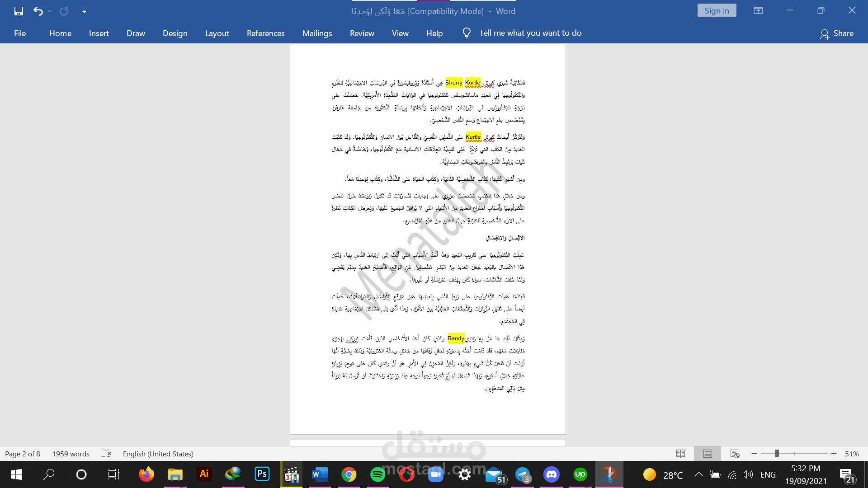Click the proofing errors book icon
The height and width of the screenshot is (488, 868).
coord(106,453)
